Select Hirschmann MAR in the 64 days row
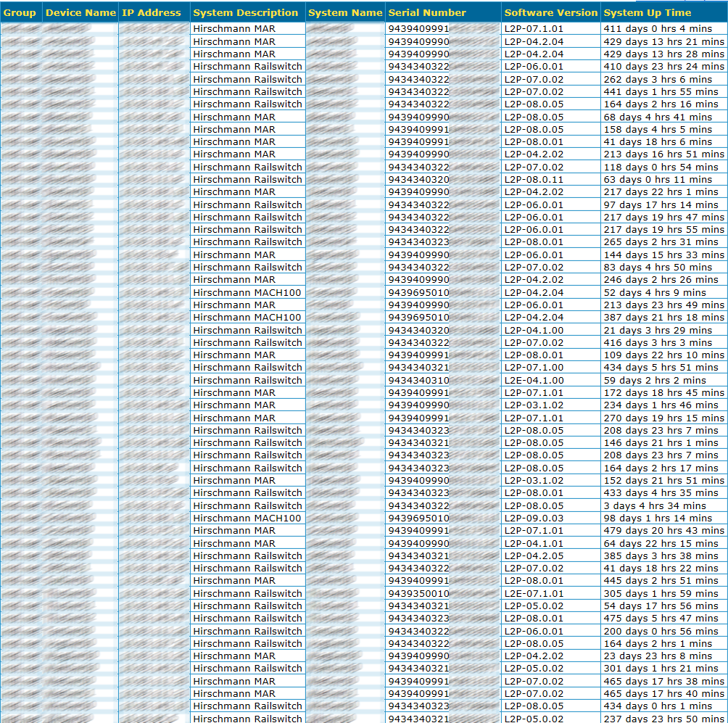 coord(234,543)
